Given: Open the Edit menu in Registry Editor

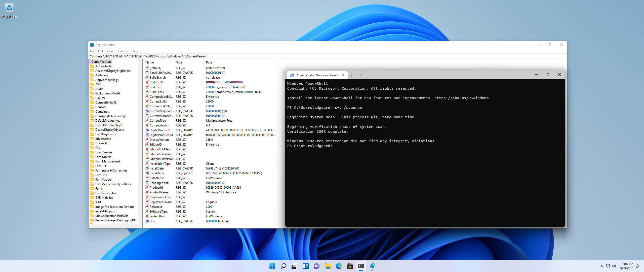Looking at the screenshot, I should click(x=101, y=51).
